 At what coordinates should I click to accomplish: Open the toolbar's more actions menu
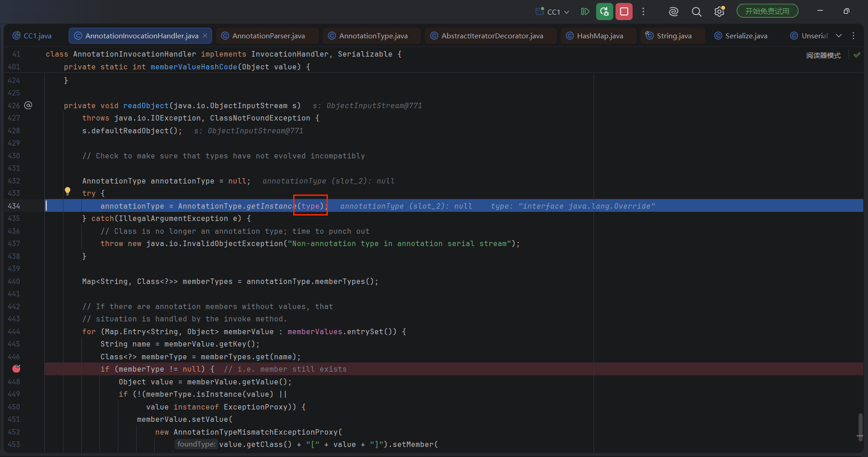pos(643,11)
